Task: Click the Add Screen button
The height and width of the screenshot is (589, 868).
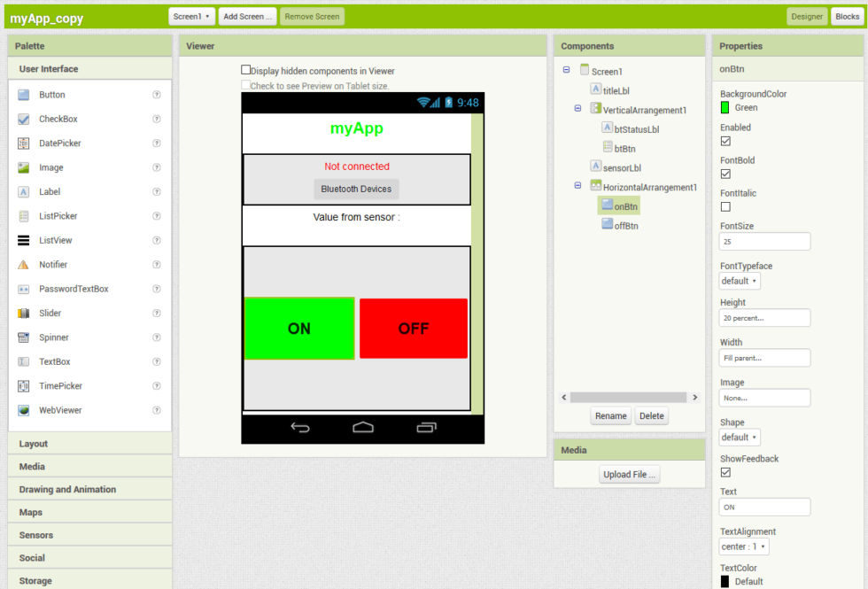Action: (246, 15)
